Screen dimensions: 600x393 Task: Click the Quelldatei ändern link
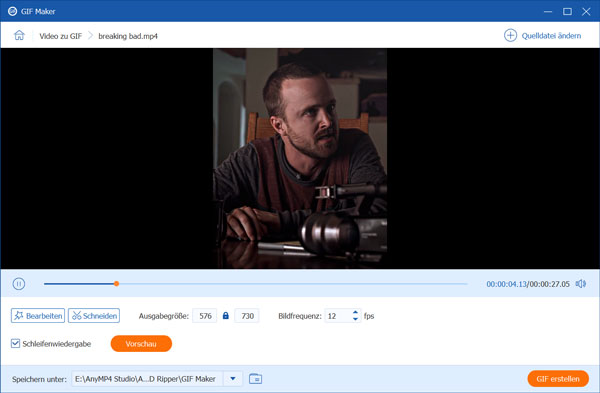click(x=551, y=36)
